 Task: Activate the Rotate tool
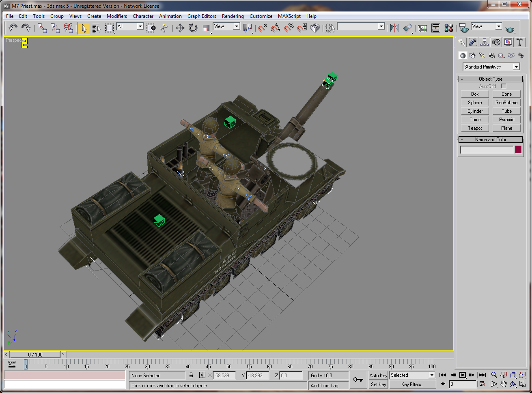click(x=193, y=28)
